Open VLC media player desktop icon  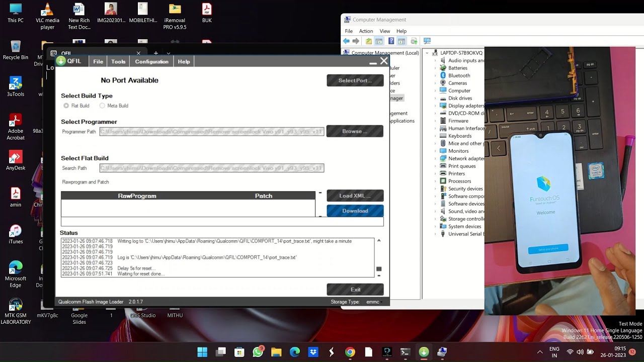click(x=47, y=17)
